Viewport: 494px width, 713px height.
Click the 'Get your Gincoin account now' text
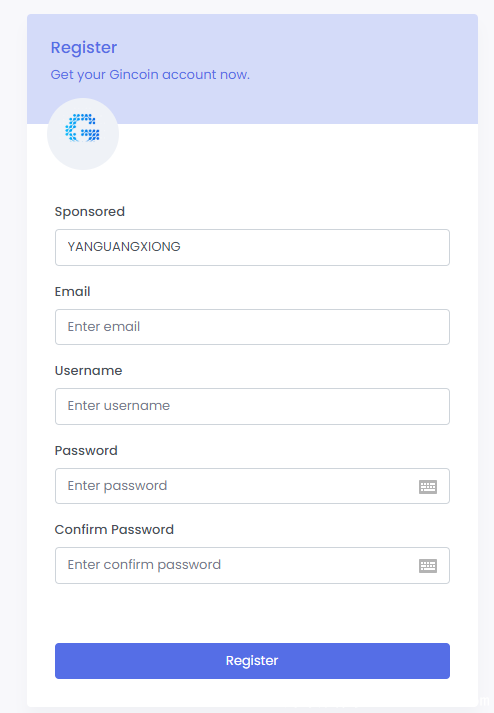point(150,75)
